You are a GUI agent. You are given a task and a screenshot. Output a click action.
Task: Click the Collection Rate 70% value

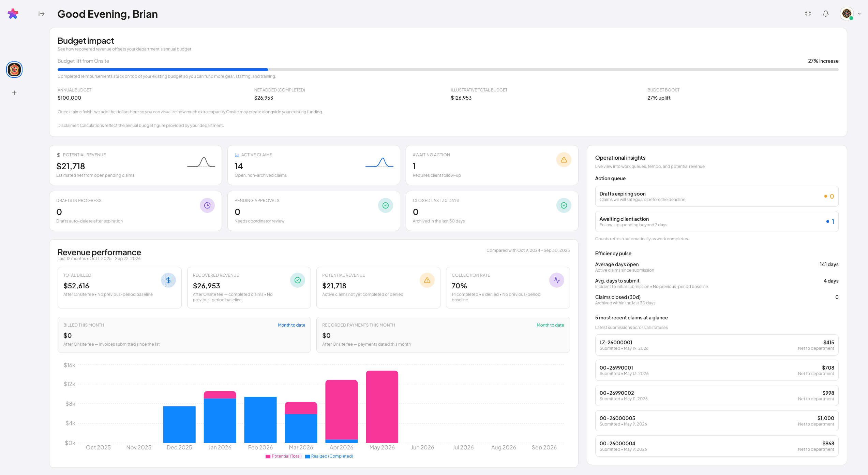coord(459,286)
